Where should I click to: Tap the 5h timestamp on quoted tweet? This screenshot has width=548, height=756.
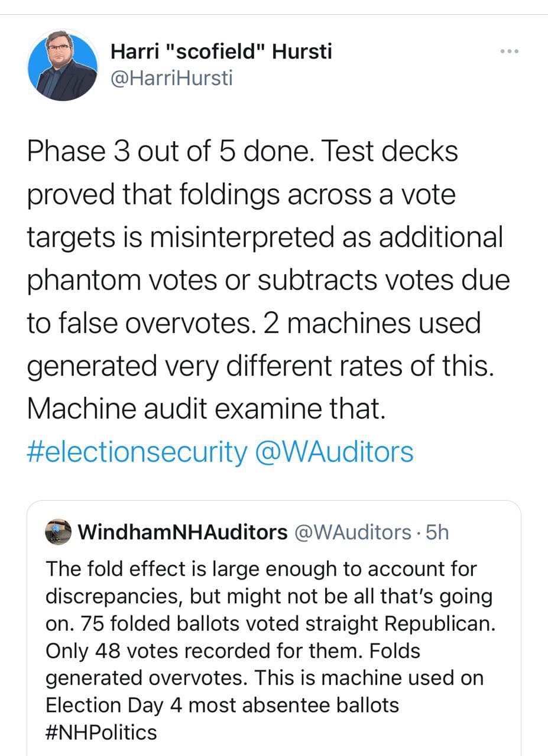click(437, 533)
